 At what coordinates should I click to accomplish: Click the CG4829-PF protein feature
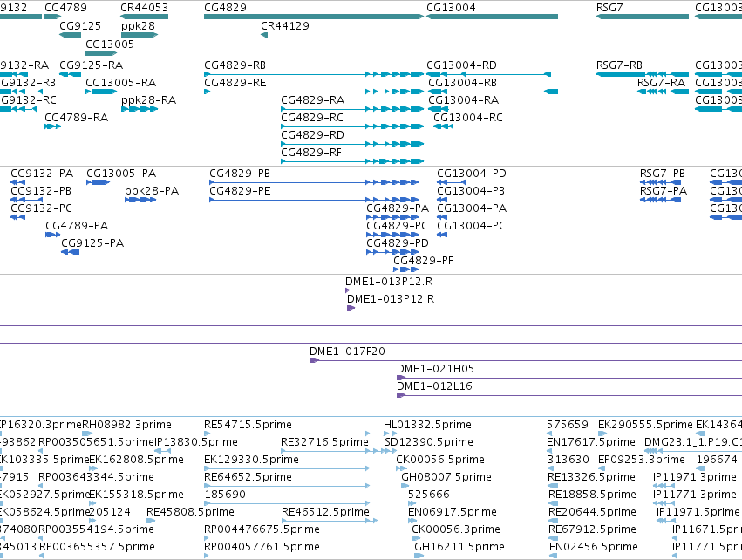[406, 270]
